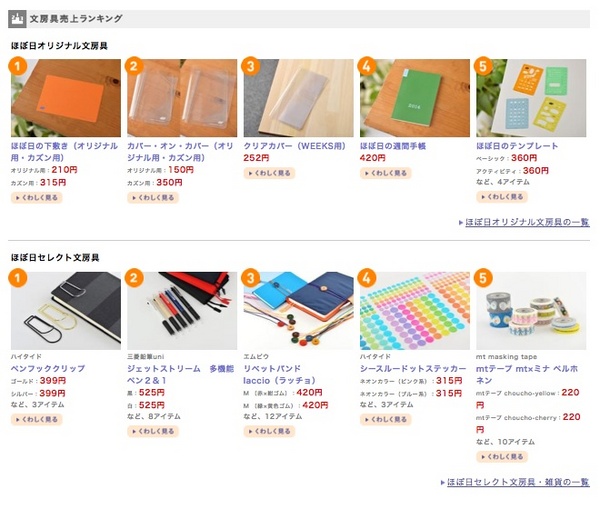600x509 pixels.
Task: Open ほぼ日オリジナル文房具の一覧 link
Action: 527,222
